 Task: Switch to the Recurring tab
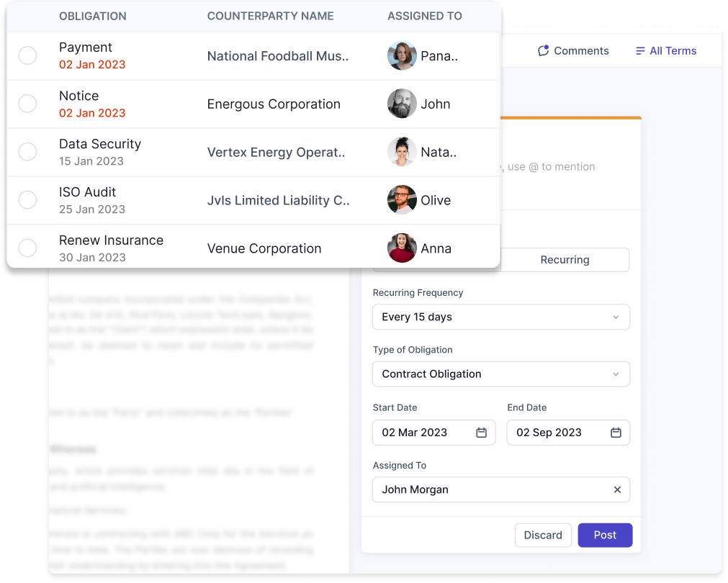565,260
